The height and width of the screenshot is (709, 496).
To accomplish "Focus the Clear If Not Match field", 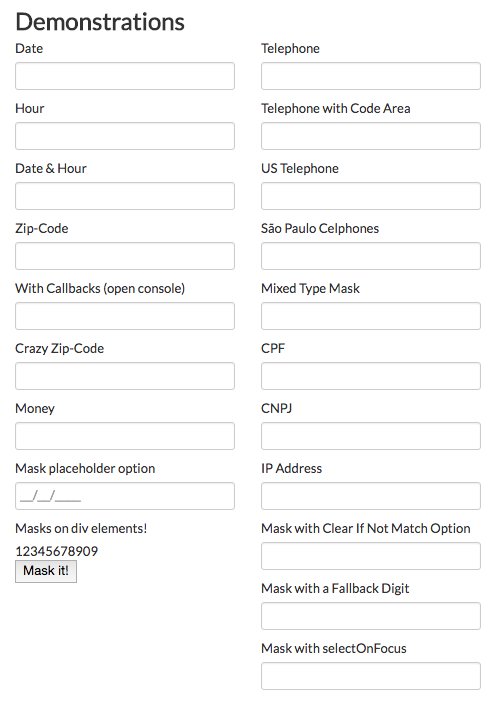I will [371, 556].
